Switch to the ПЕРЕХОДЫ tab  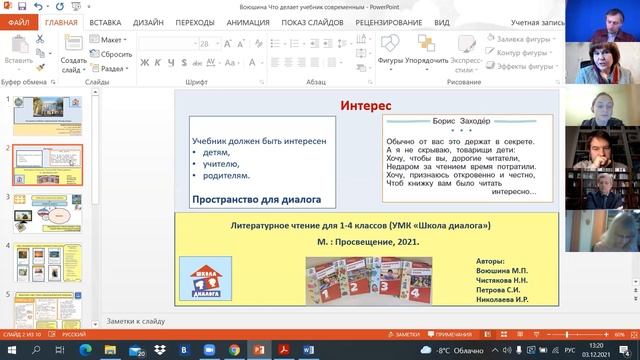[x=195, y=22]
